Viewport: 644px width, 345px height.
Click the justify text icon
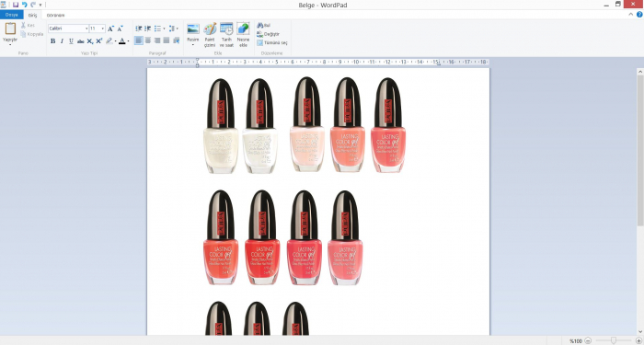[x=167, y=40]
